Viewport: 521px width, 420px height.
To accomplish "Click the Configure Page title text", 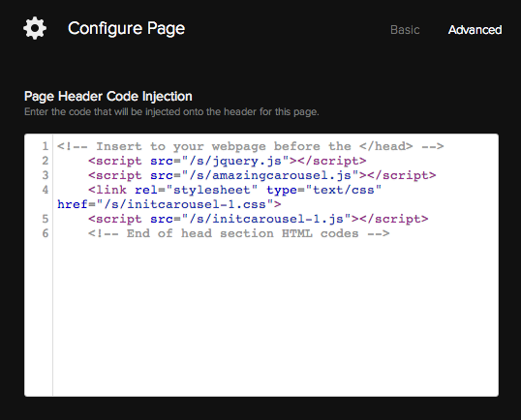I will coord(126,29).
